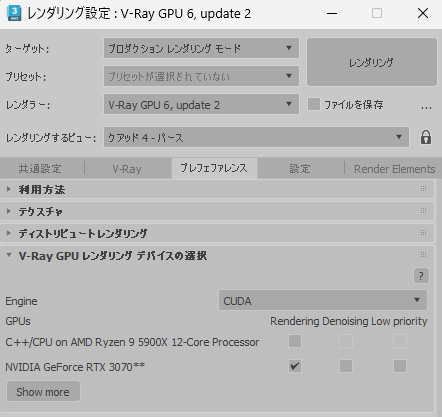Viewport: 442px width, 417px height.
Task: Click the save file browse ellipsis
Action: [x=426, y=107]
